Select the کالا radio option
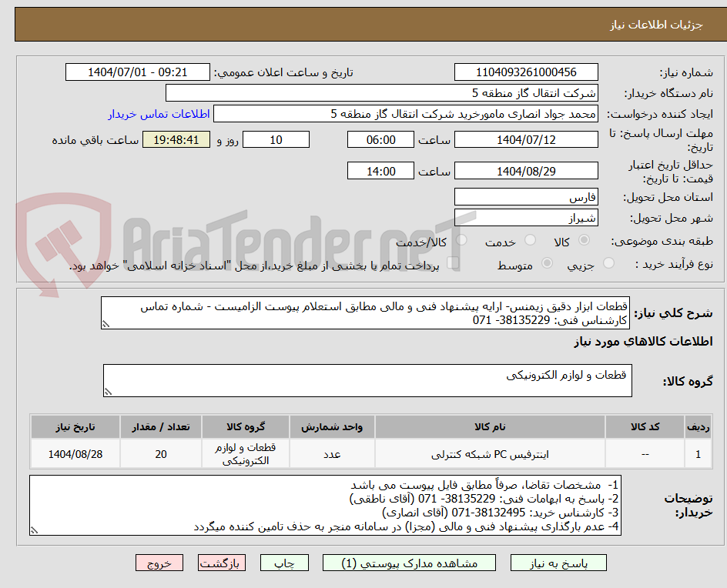This screenshot has height=588, width=727. pyautogui.click(x=584, y=239)
